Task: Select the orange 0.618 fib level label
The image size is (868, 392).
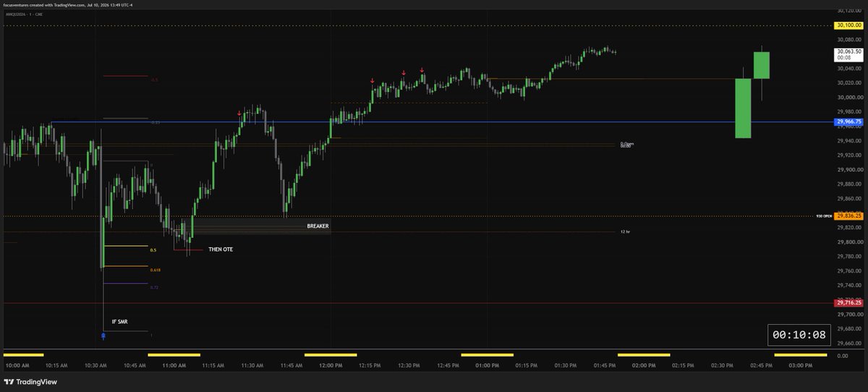Action: (156, 270)
